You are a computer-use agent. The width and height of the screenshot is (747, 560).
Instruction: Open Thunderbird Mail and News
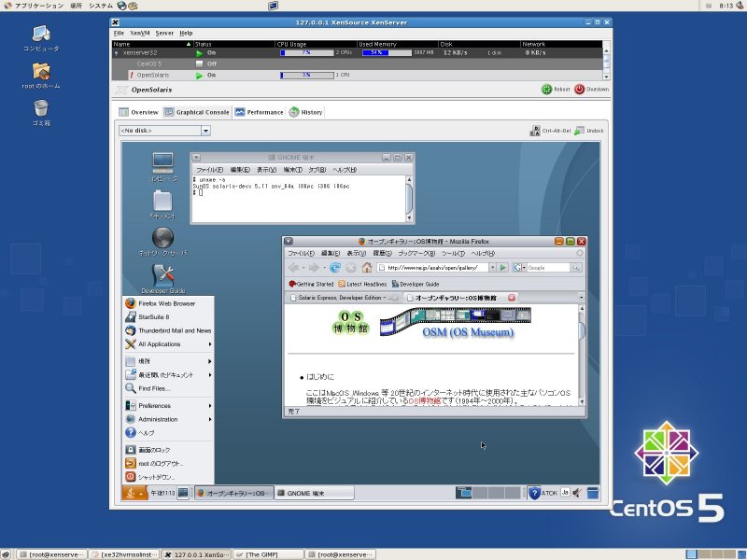(x=168, y=330)
